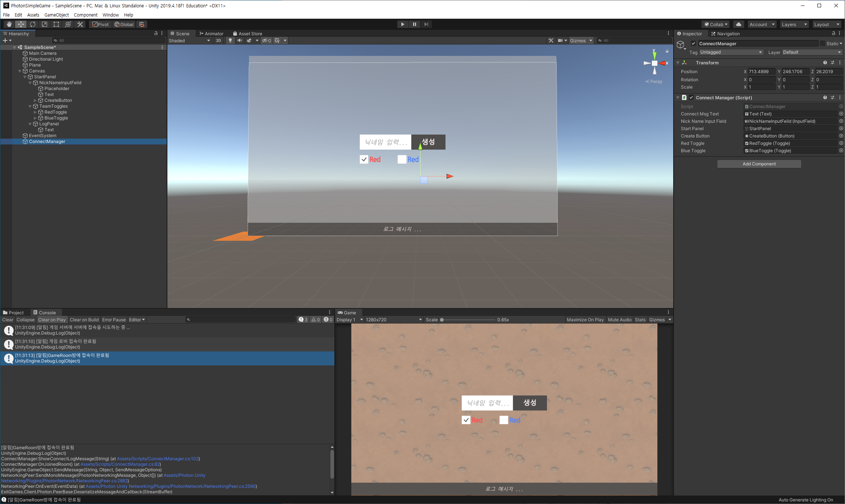Select the Rect Transform tool
The image size is (845, 504).
[x=56, y=24]
